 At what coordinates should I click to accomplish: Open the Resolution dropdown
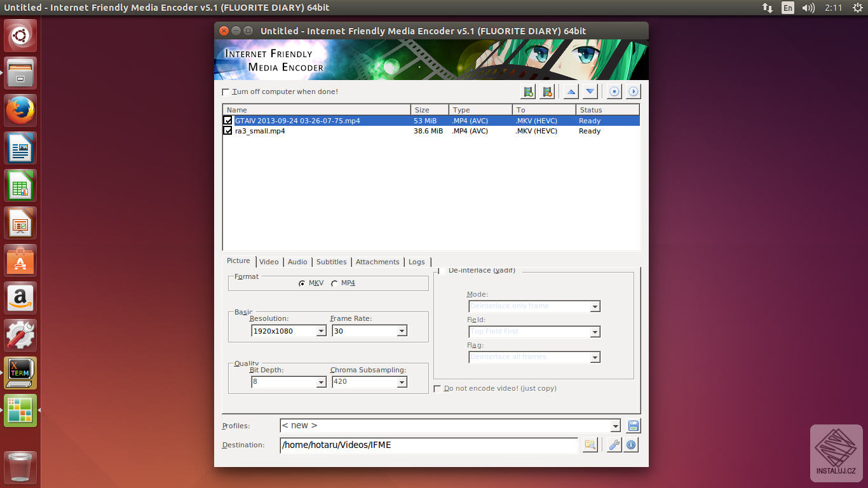tap(321, 331)
